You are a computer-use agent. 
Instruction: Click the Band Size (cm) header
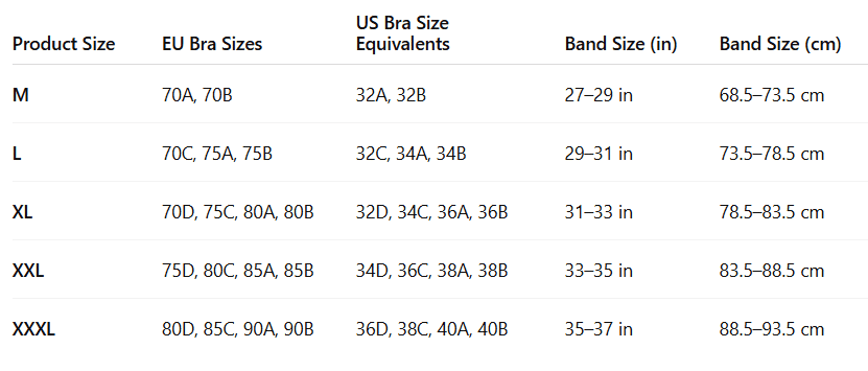tap(780, 44)
